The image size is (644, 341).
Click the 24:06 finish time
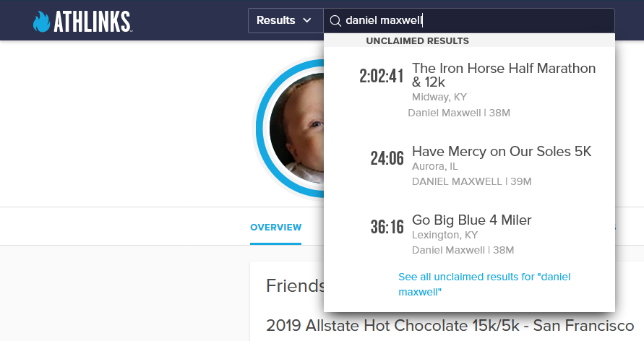387,158
